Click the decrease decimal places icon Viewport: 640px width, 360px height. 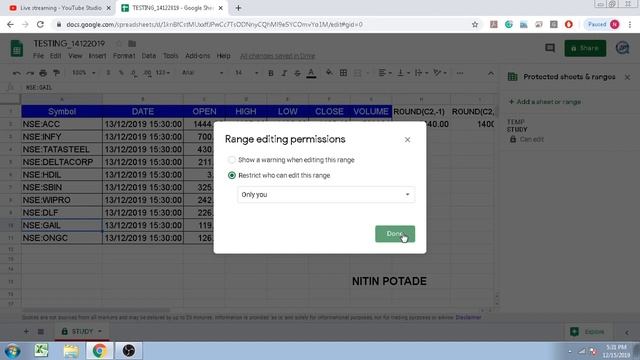(134, 73)
